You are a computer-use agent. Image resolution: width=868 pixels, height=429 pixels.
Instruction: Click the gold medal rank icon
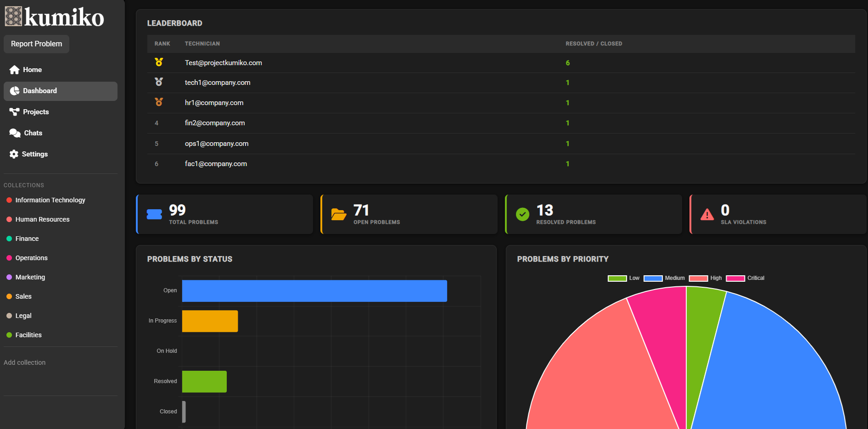(159, 62)
